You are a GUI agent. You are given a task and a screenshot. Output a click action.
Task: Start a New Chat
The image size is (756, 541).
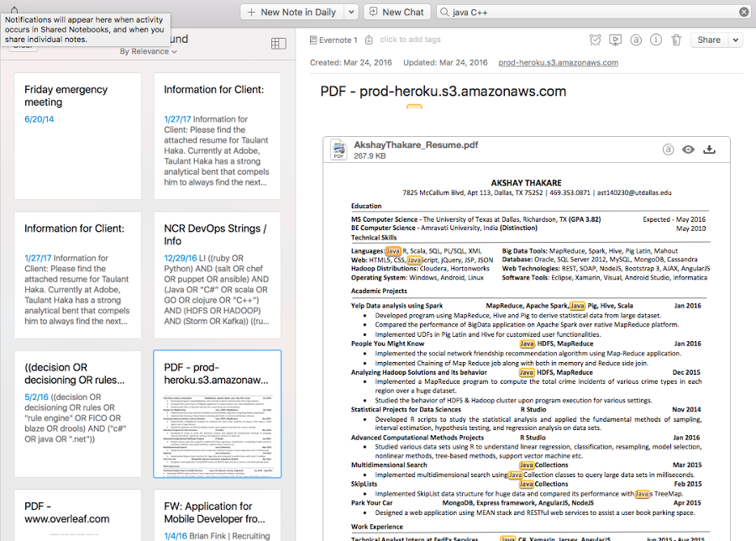tap(396, 12)
